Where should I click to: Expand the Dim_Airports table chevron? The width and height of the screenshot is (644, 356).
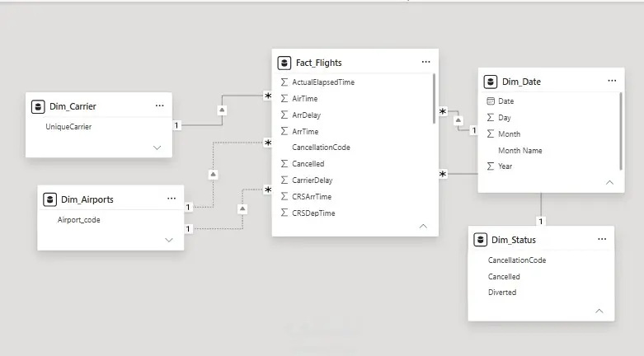pos(169,240)
